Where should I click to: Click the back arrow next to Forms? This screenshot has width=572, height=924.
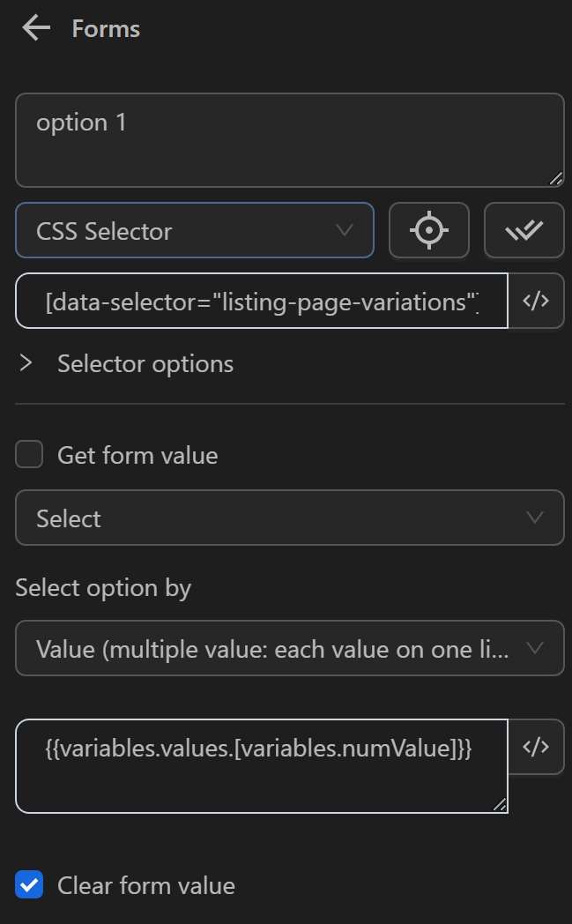click(x=36, y=28)
